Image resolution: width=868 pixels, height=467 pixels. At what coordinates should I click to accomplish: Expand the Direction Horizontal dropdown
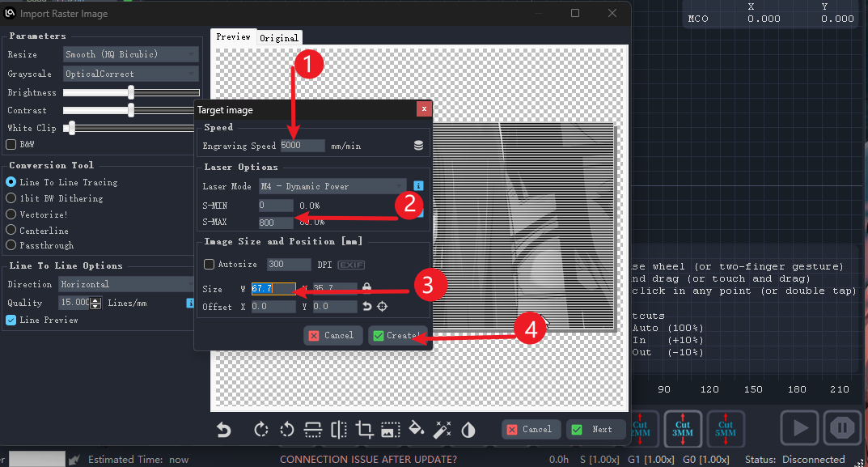click(x=125, y=284)
